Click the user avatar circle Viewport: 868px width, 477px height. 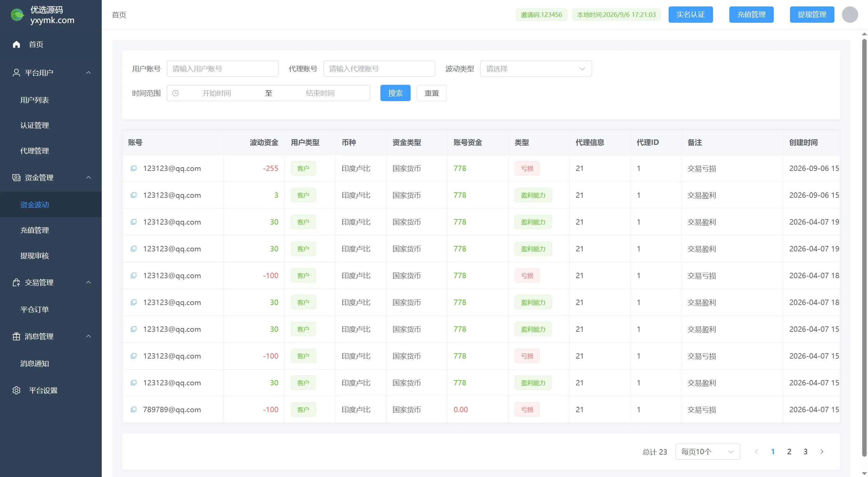[850, 15]
